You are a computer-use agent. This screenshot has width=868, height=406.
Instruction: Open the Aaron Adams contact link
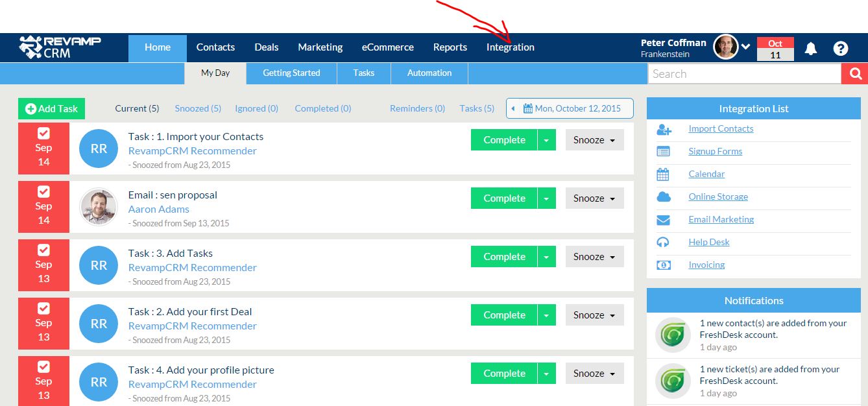[x=159, y=209]
